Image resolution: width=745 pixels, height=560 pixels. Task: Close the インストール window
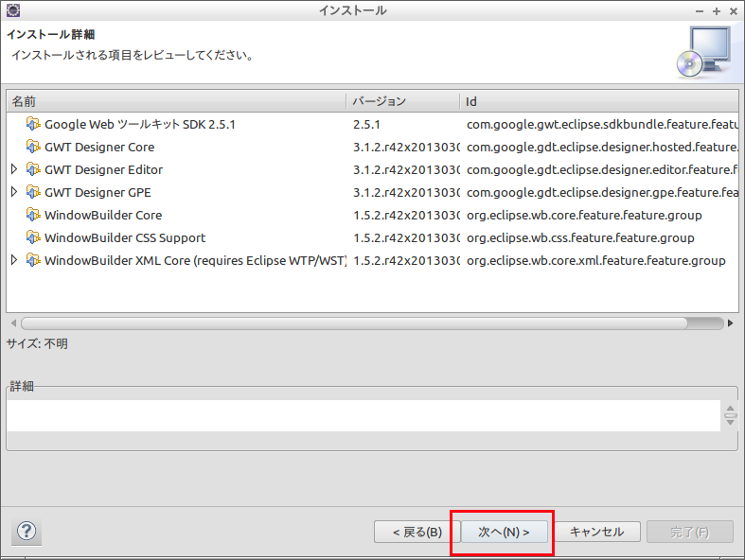point(734,11)
